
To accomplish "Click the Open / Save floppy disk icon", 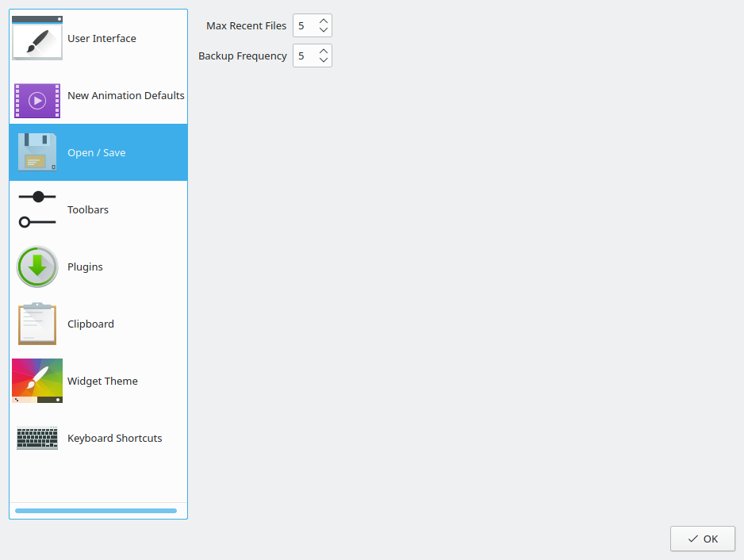I will coord(37,152).
